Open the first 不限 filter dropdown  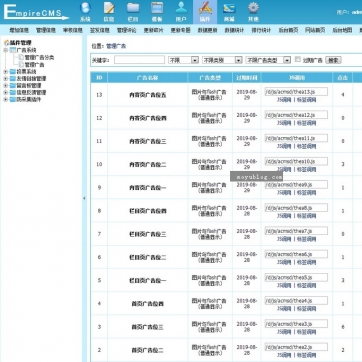(183, 60)
